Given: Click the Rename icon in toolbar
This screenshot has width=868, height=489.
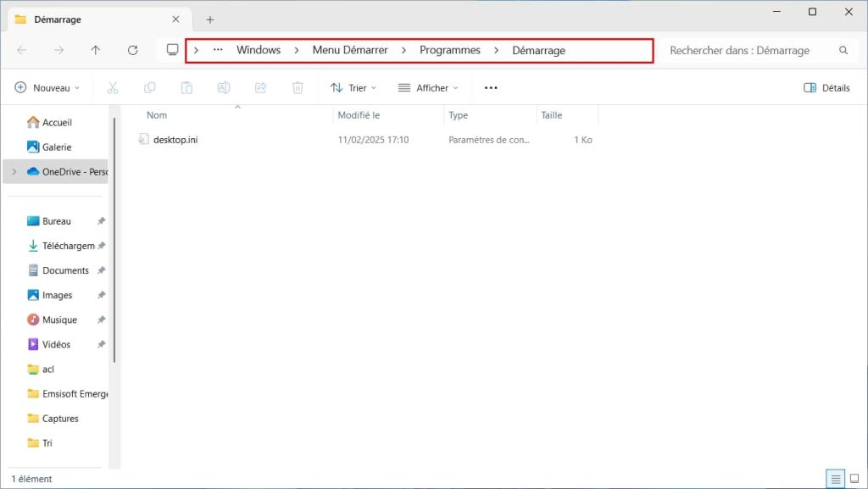Looking at the screenshot, I should pos(224,87).
